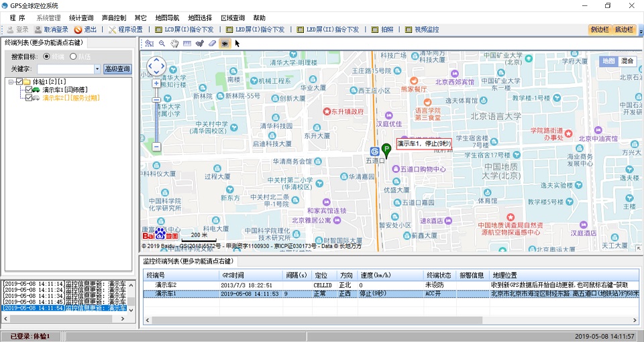Open LED屏(I)指令下发 command

[255, 30]
